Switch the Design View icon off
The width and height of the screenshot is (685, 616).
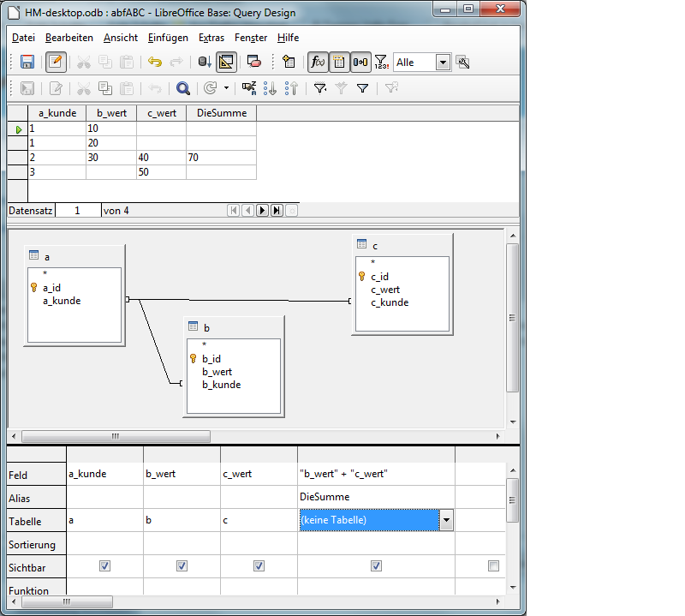pyautogui.click(x=227, y=62)
